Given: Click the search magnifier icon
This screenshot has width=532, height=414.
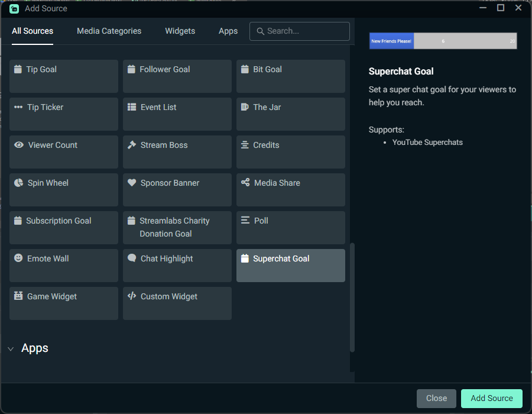Looking at the screenshot, I should pyautogui.click(x=260, y=31).
